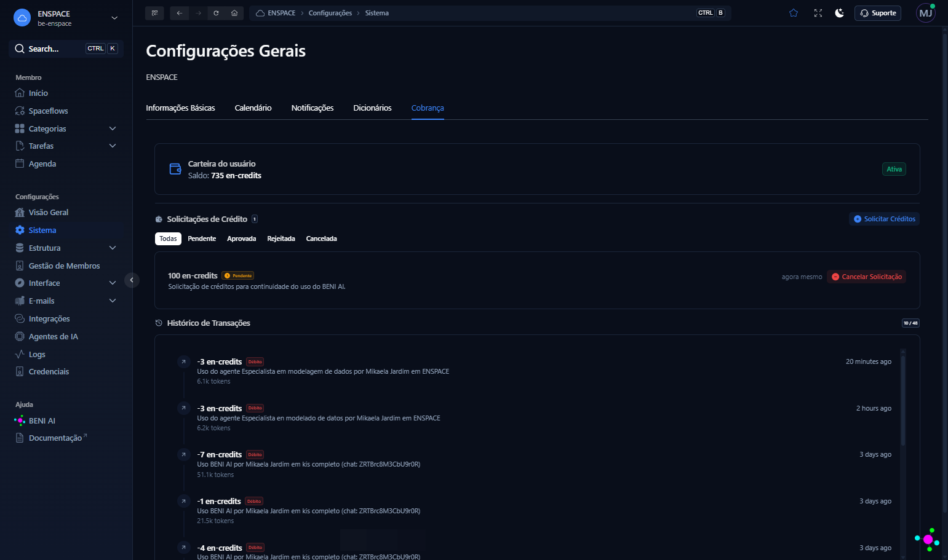Open the workspace switcher dropdown chevron
948x560 pixels.
114,18
